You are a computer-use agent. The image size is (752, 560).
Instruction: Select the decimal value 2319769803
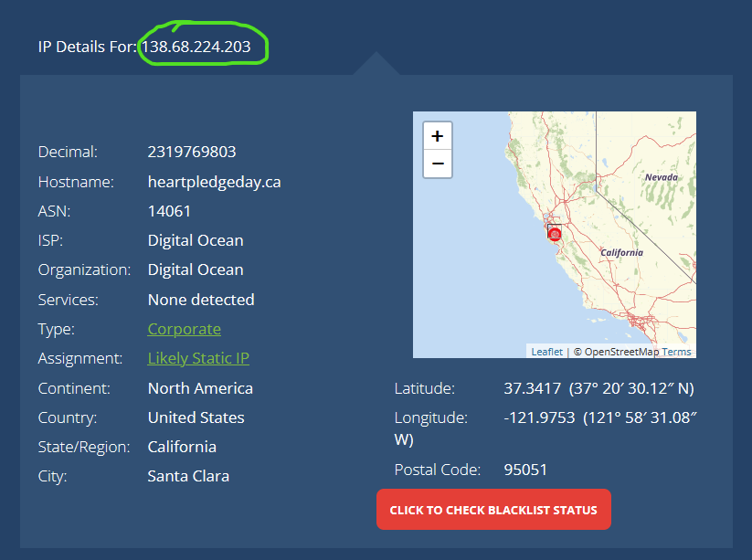tap(192, 152)
